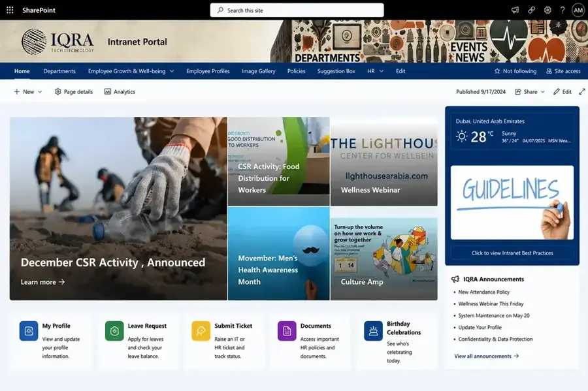
Task: Open the megaphone notifications icon
Action: click(515, 10)
